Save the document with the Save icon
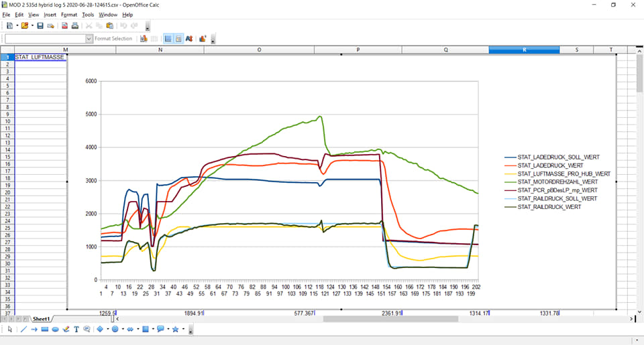 click(40, 25)
